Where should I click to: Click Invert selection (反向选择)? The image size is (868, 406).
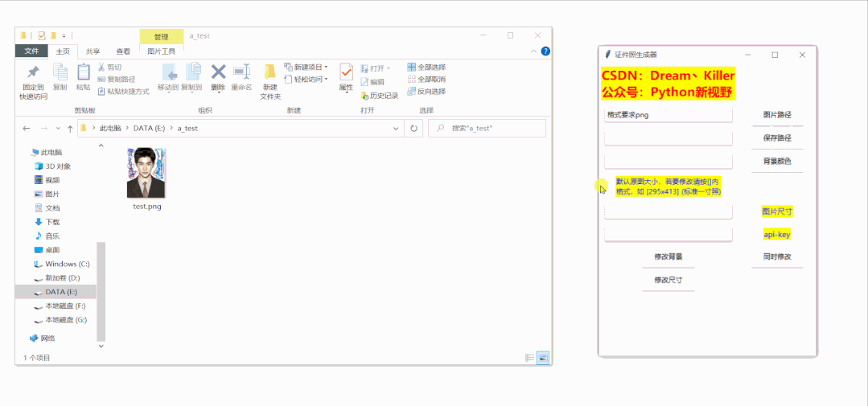point(426,92)
